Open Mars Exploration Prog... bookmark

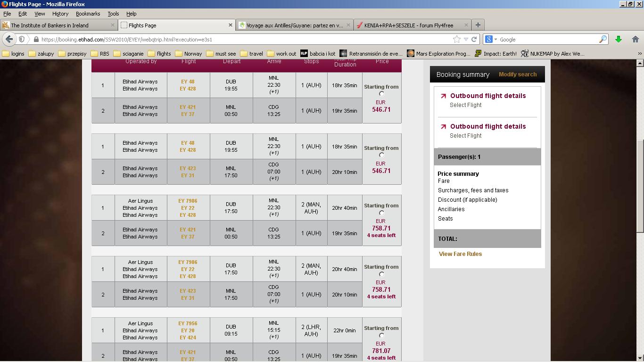pos(438,54)
